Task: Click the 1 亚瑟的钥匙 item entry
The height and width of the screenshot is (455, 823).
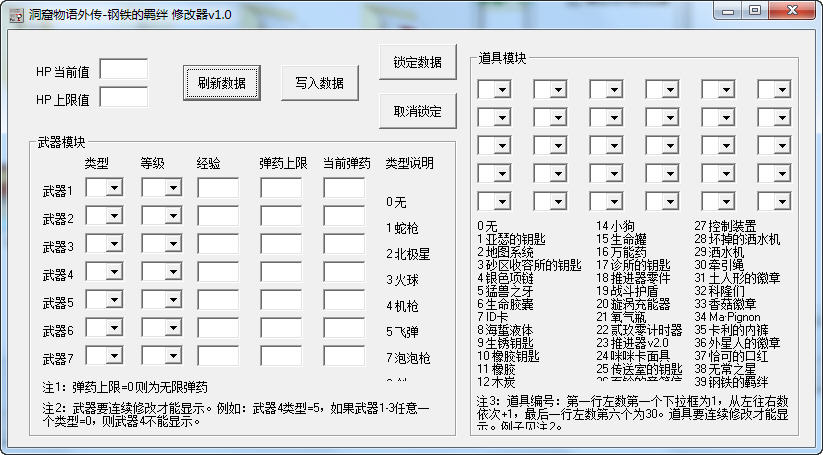Action: (511, 239)
